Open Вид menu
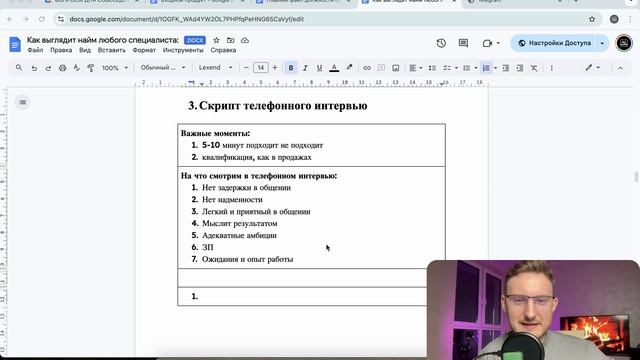This screenshot has height=360, width=640. point(85,50)
